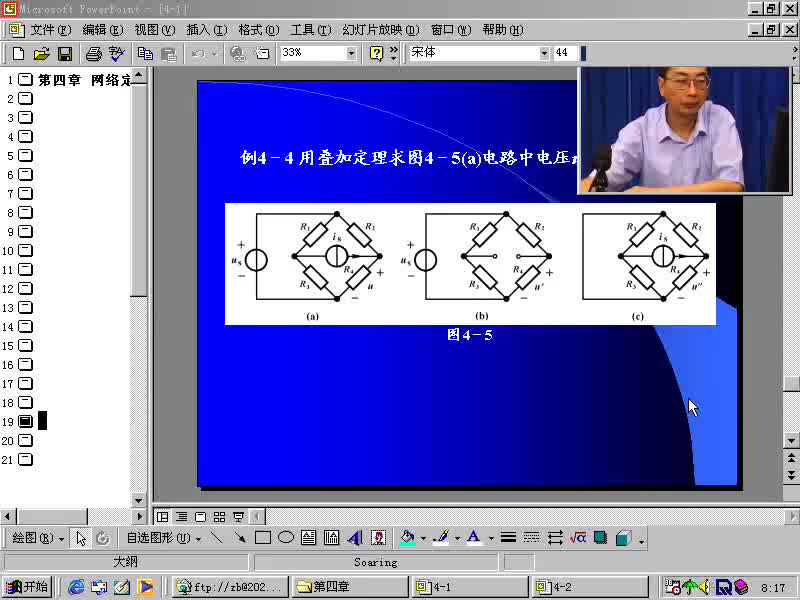Click the font size 44 field
The height and width of the screenshot is (600, 800).
565,53
